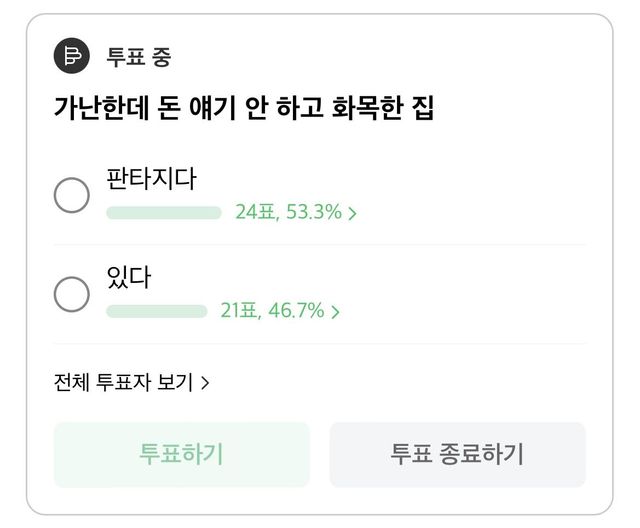View voters via 24표, 53.3% text
Viewport: 640px width, 528px height.
(x=288, y=212)
